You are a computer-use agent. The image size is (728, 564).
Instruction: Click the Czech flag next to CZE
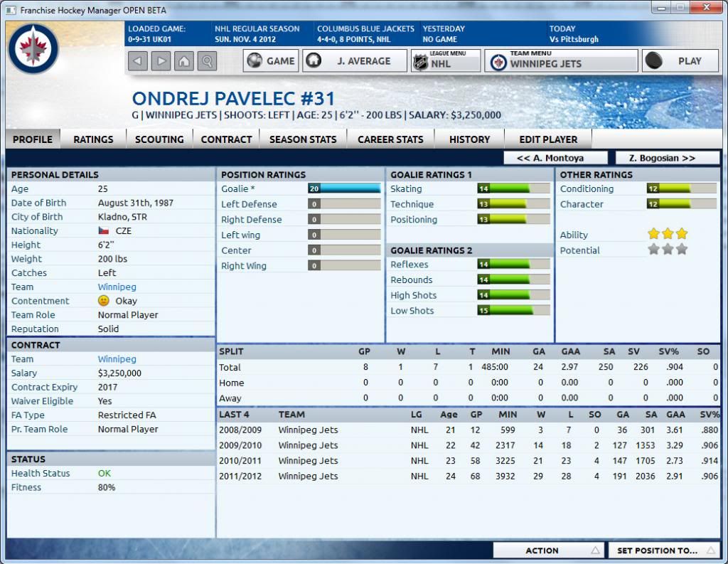coord(104,230)
